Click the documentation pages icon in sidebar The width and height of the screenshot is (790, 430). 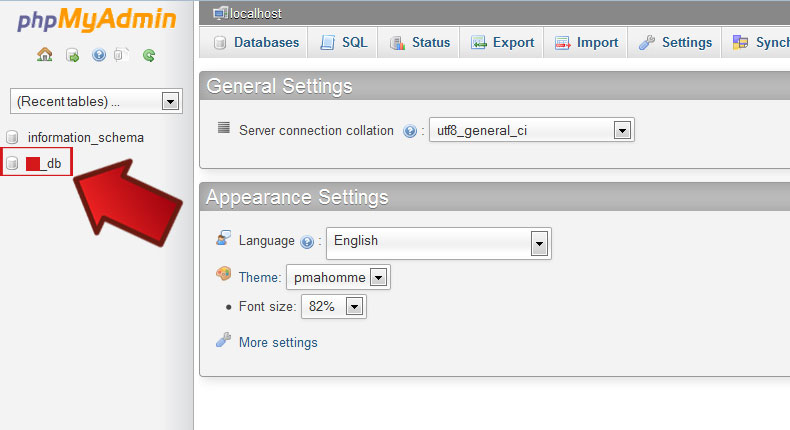pyautogui.click(x=122, y=55)
